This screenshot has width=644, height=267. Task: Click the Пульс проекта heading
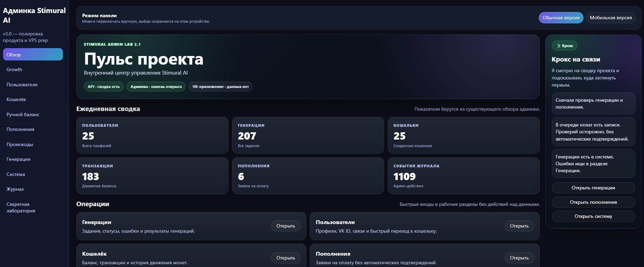click(144, 59)
